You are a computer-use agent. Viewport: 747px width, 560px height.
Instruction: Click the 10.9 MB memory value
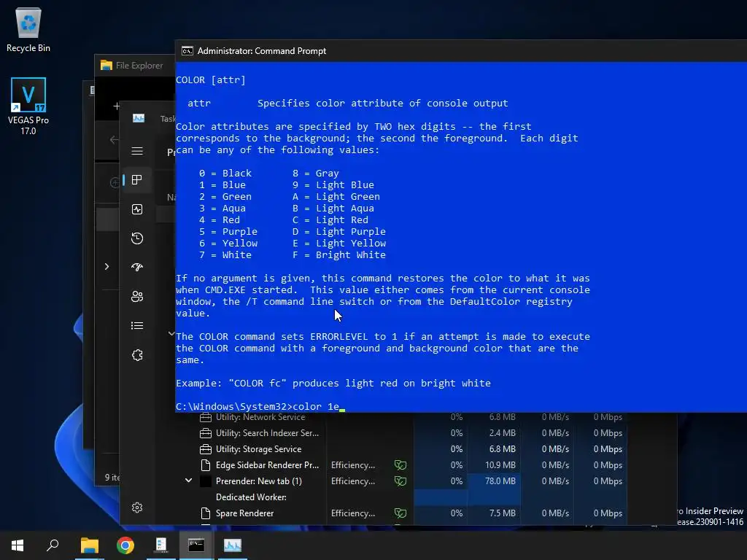(x=500, y=465)
